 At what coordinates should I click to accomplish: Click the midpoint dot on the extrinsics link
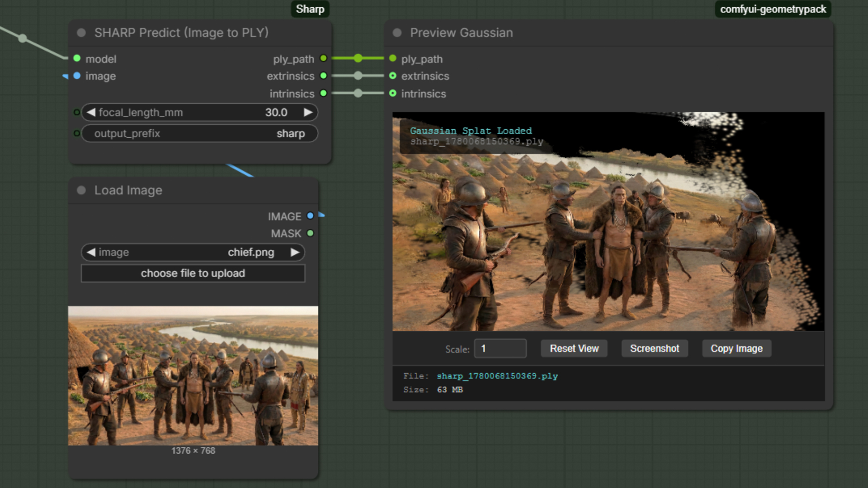click(x=358, y=75)
